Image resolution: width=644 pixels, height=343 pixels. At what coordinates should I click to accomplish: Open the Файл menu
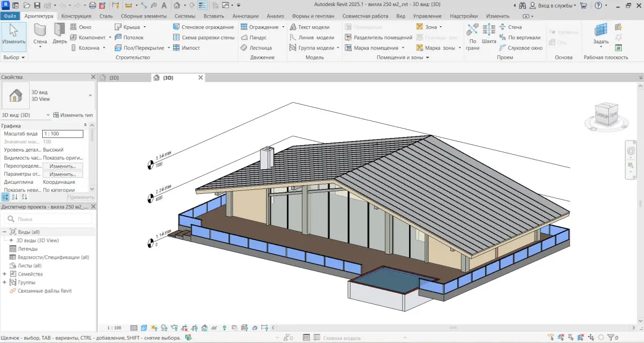coord(10,16)
